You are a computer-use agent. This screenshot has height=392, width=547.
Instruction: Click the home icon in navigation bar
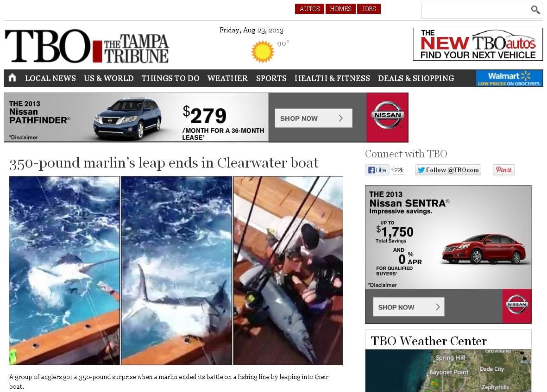pyautogui.click(x=12, y=77)
